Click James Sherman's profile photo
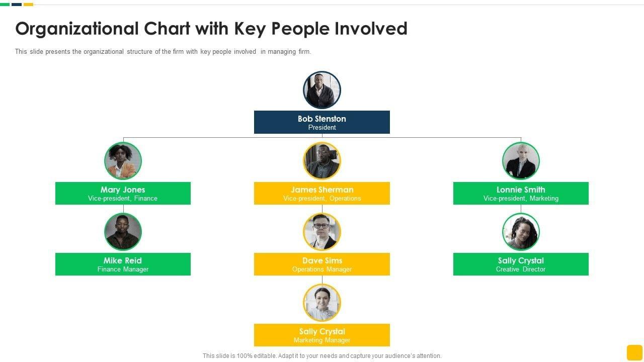The image size is (644, 362). pos(322,161)
